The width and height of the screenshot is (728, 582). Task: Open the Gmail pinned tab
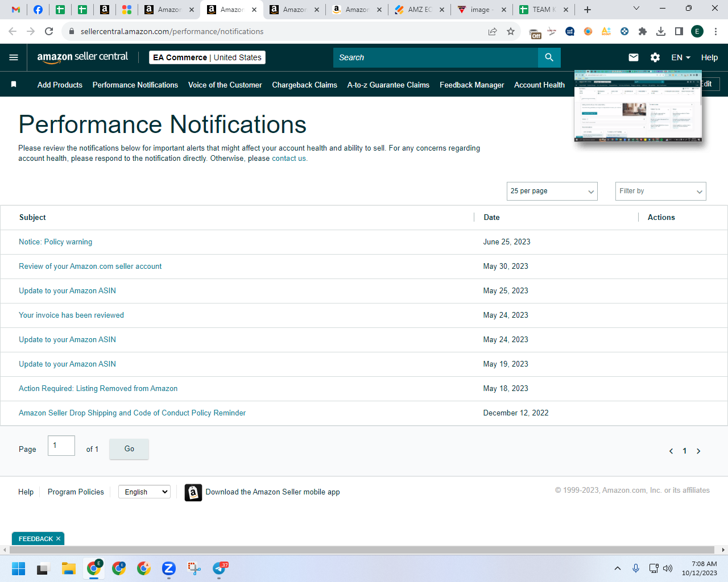[16, 10]
